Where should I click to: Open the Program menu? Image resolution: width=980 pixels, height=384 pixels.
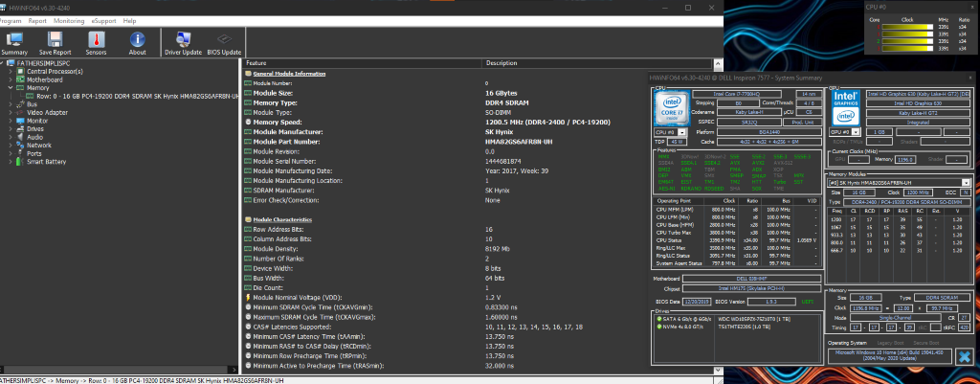(10, 21)
